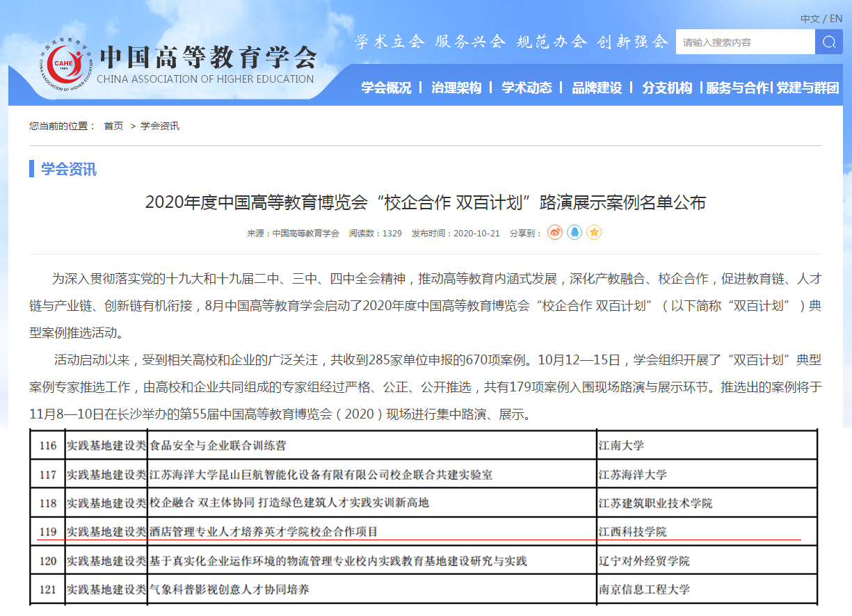Click the 学术立会 slogan text
This screenshot has width=852, height=616.
389,42
